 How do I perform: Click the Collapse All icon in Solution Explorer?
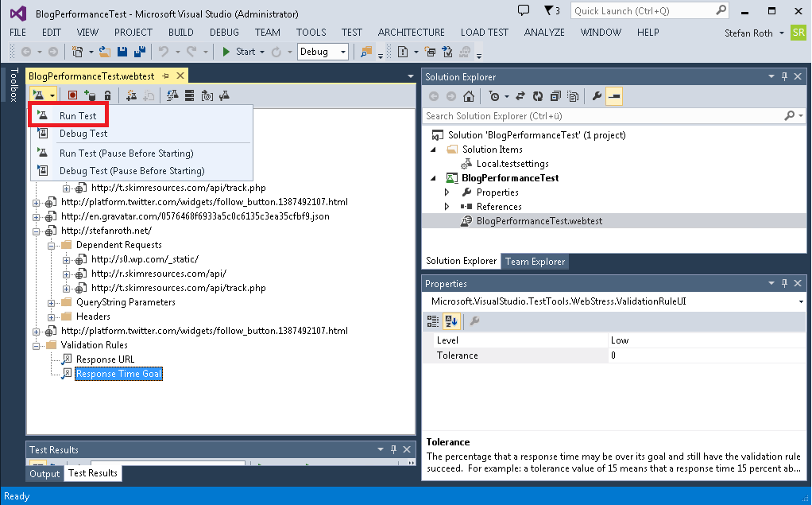click(x=555, y=96)
